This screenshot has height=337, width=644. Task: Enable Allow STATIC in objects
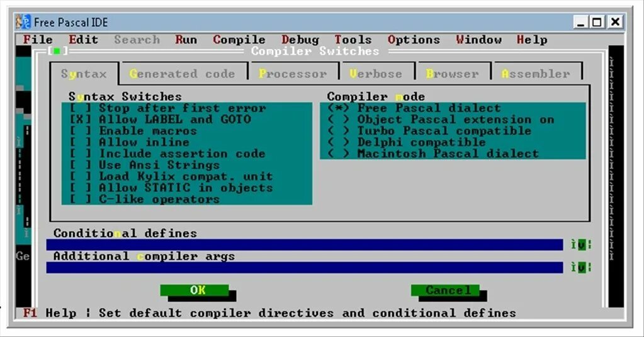point(171,188)
